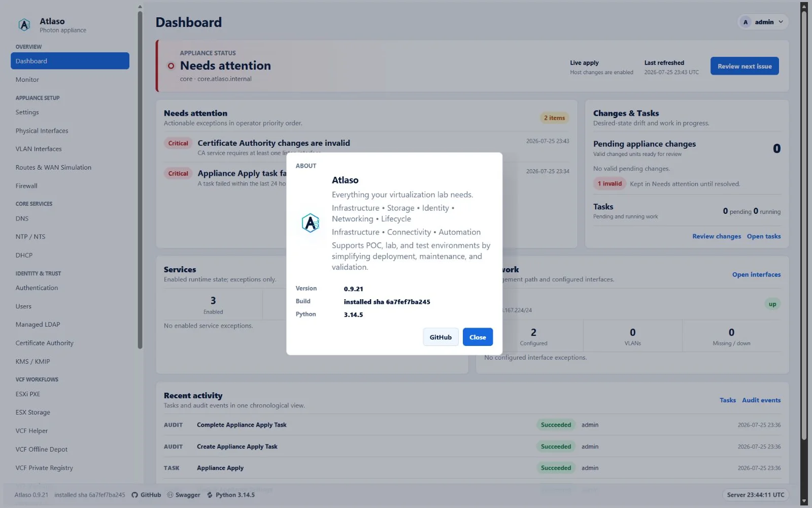
Task: Click the red Needs attention status circle
Action: (x=171, y=66)
